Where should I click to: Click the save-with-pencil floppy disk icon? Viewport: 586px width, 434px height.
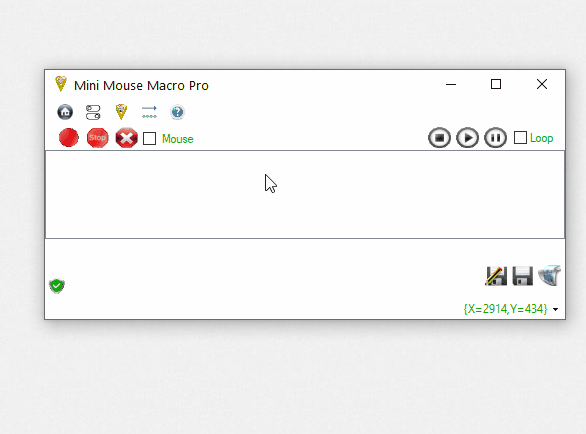click(496, 276)
